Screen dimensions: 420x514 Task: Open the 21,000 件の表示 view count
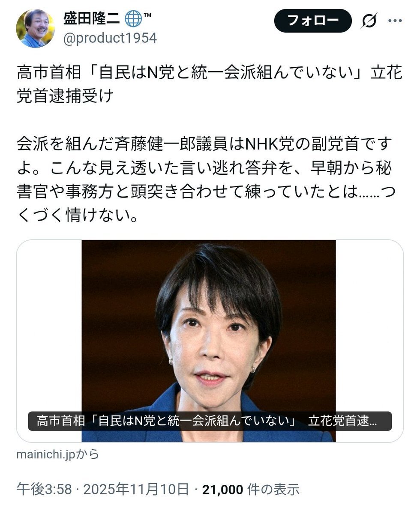[250, 489]
